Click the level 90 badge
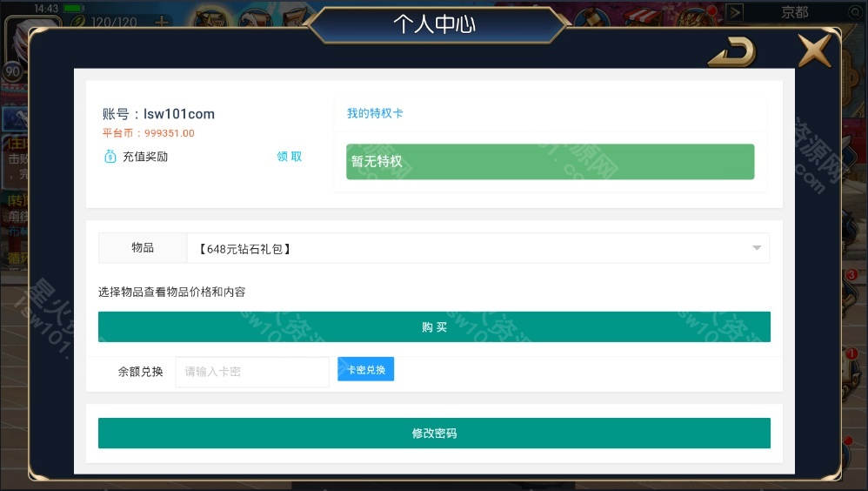Viewport: 868px width, 491px height. pyautogui.click(x=13, y=71)
